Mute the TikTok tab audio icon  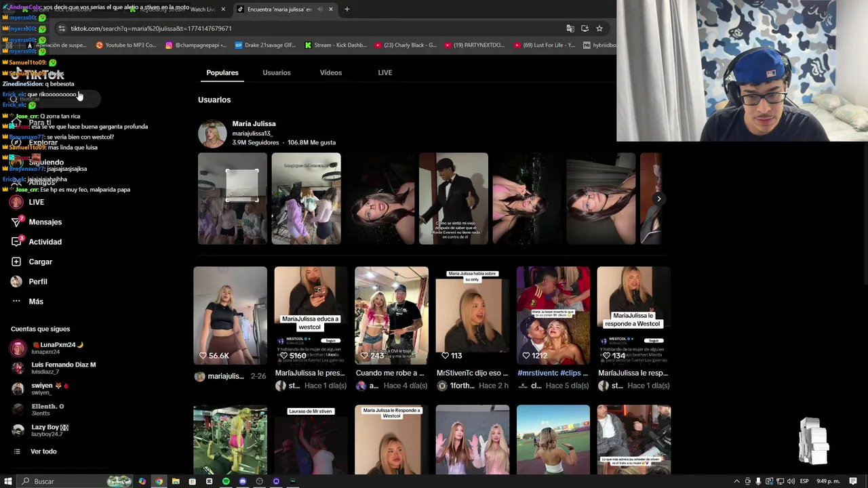click(x=319, y=9)
